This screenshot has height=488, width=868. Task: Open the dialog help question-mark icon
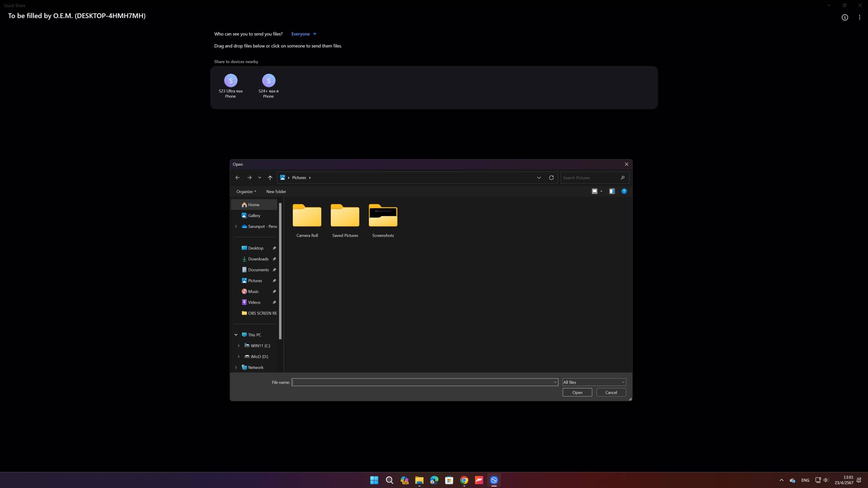pos(624,191)
